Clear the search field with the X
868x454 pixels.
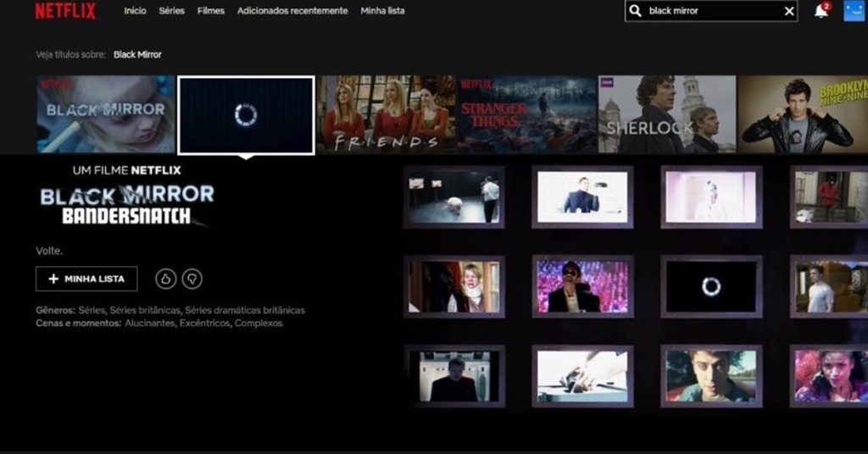coord(789,11)
